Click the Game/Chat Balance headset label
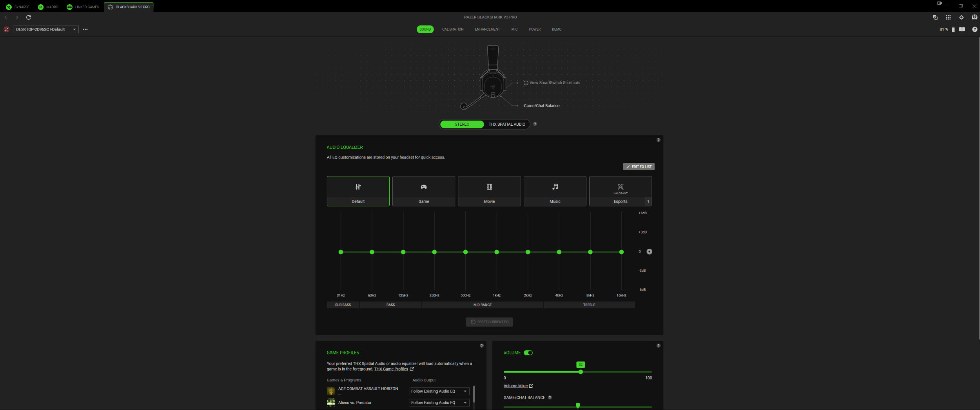The width and height of the screenshot is (980, 410). 542,106
